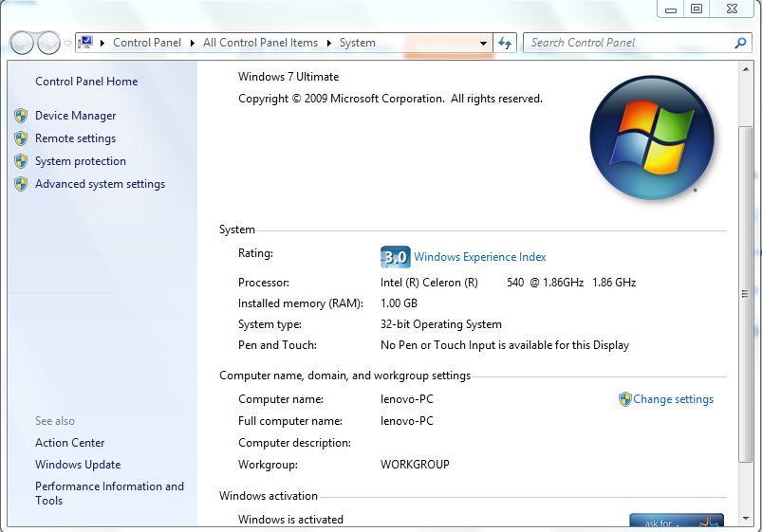762x532 pixels.
Task: Click Full computer name value lenovo-PC
Action: tap(407, 421)
